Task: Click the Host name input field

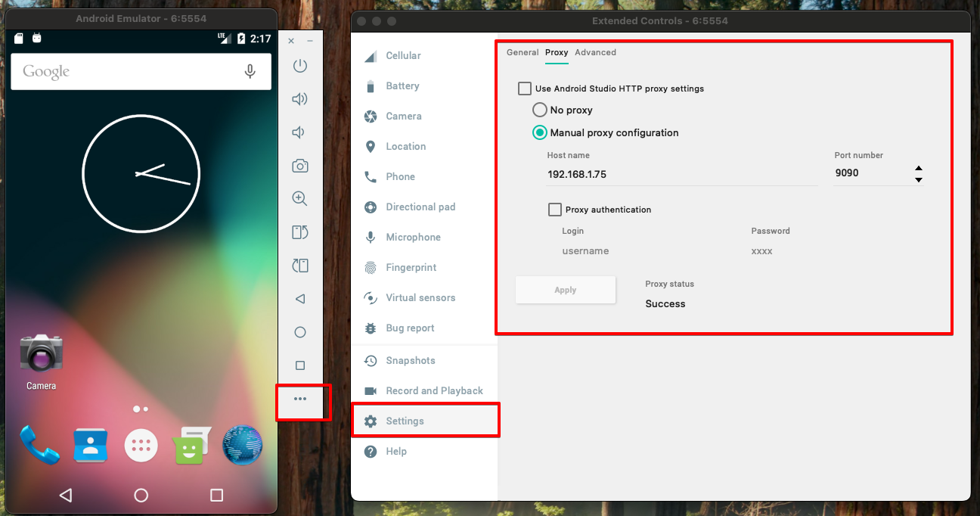Action: [681, 174]
